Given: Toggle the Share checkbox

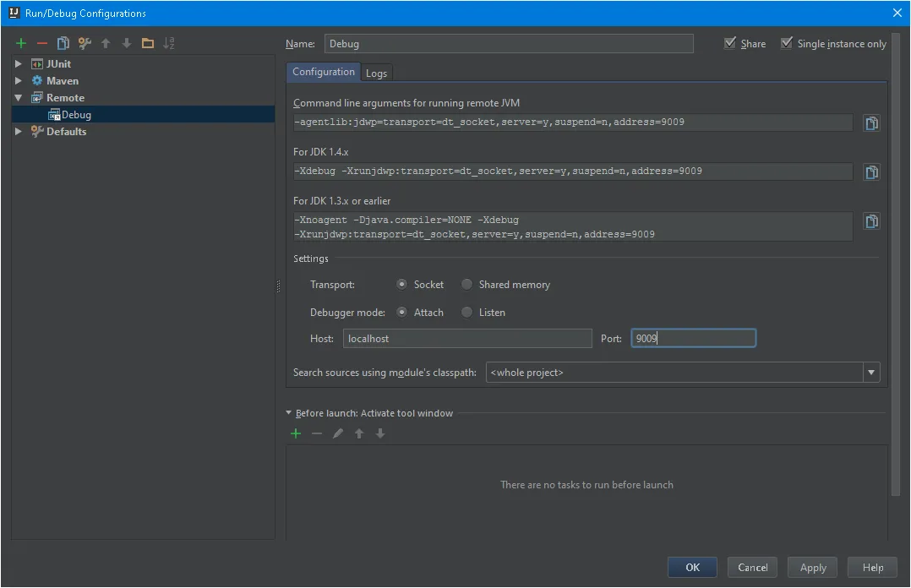Looking at the screenshot, I should [730, 43].
